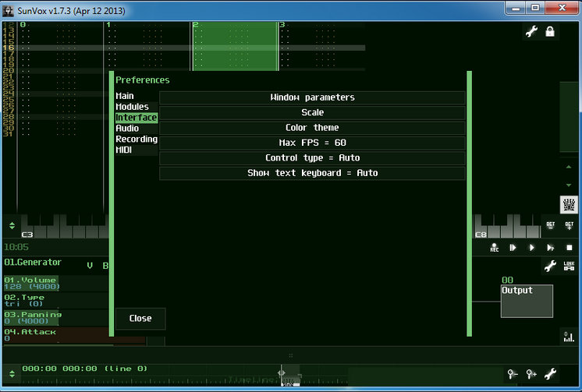The width and height of the screenshot is (582, 392).
Task: Zoom in the timeline with the plus magnifier
Action: pyautogui.click(x=531, y=374)
